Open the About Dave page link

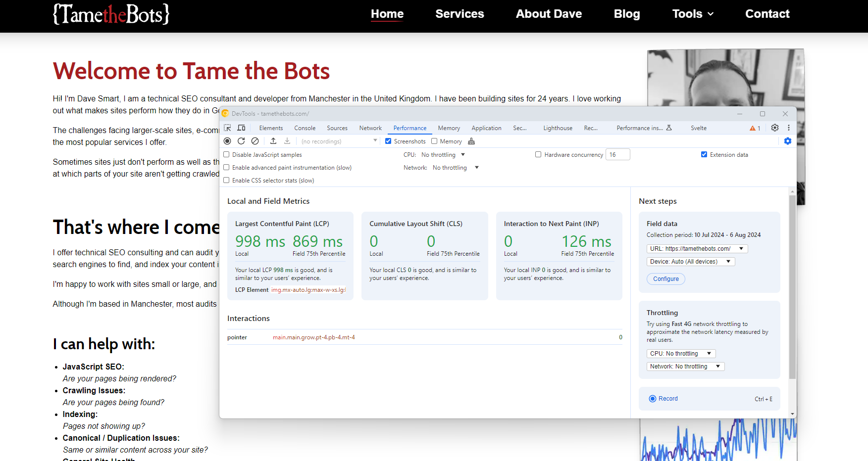click(549, 14)
